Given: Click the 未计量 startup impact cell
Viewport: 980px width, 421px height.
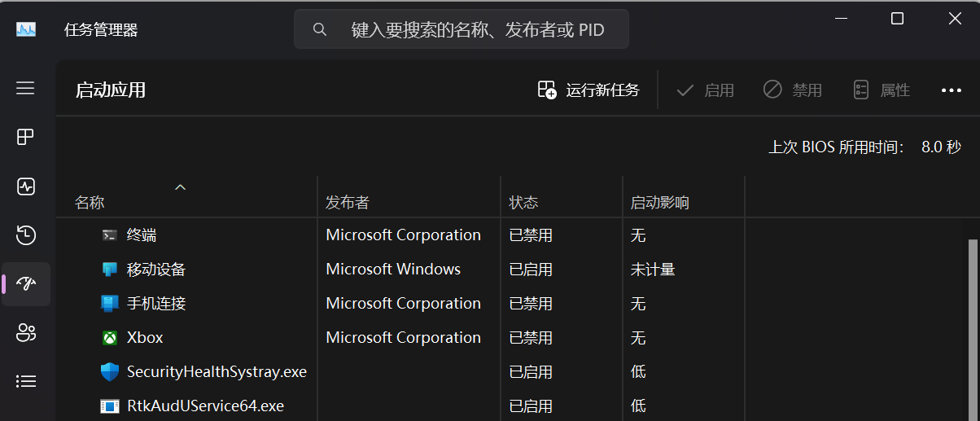Looking at the screenshot, I should (x=653, y=269).
